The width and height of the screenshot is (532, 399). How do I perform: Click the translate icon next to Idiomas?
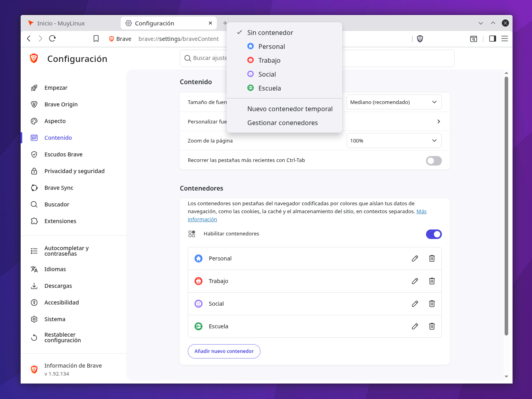click(34, 269)
